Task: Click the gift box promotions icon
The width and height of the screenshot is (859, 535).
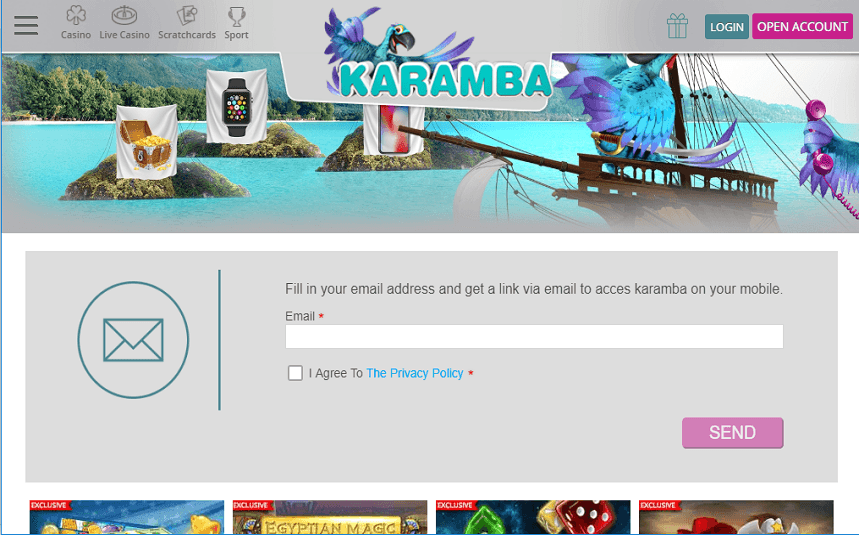Action: (677, 26)
